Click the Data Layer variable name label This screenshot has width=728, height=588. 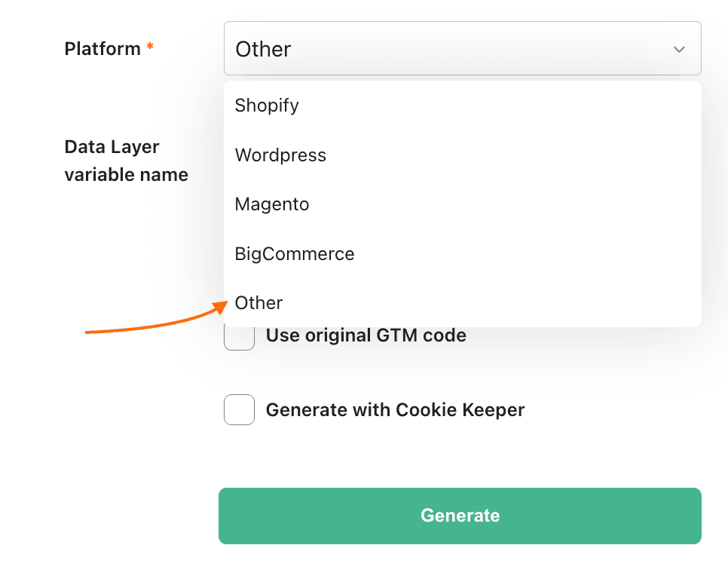point(126,160)
